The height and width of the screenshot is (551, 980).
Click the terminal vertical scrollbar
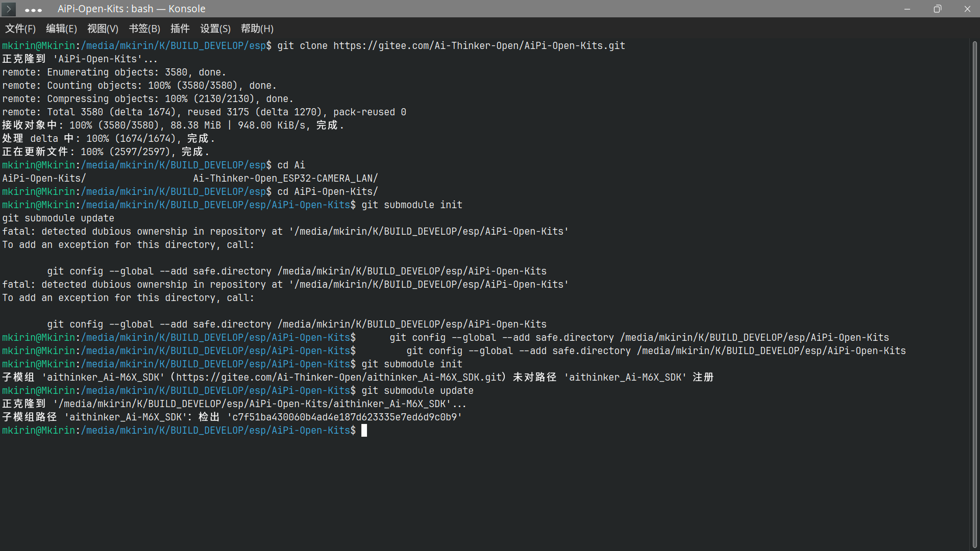pos(974,294)
